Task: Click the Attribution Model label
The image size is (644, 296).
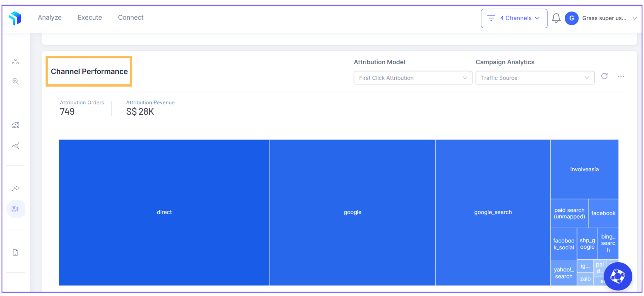Action: pos(379,62)
